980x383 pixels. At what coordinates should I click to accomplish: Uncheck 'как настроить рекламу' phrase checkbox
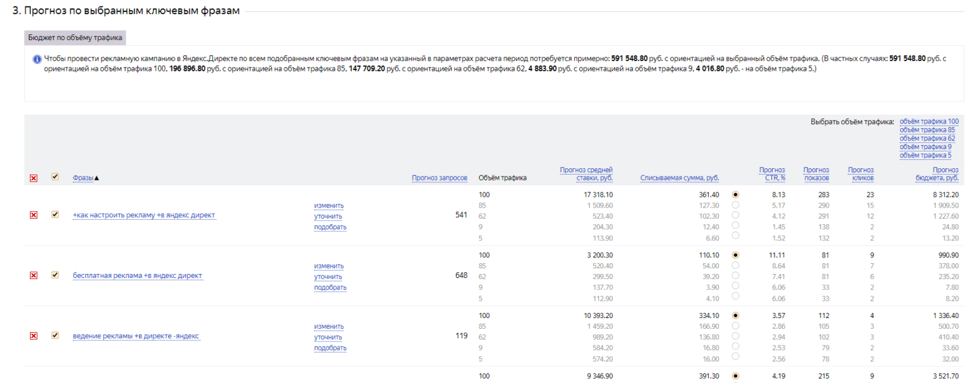(55, 215)
